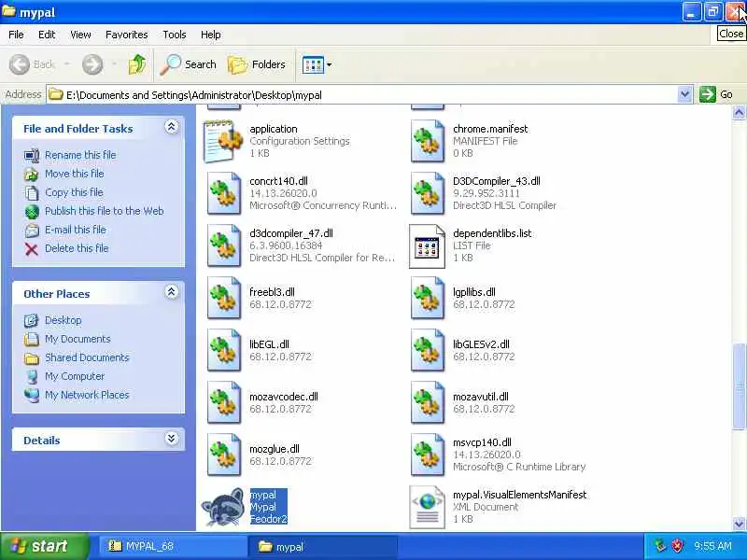Select the mozavutil.dll file icon

coord(428,403)
